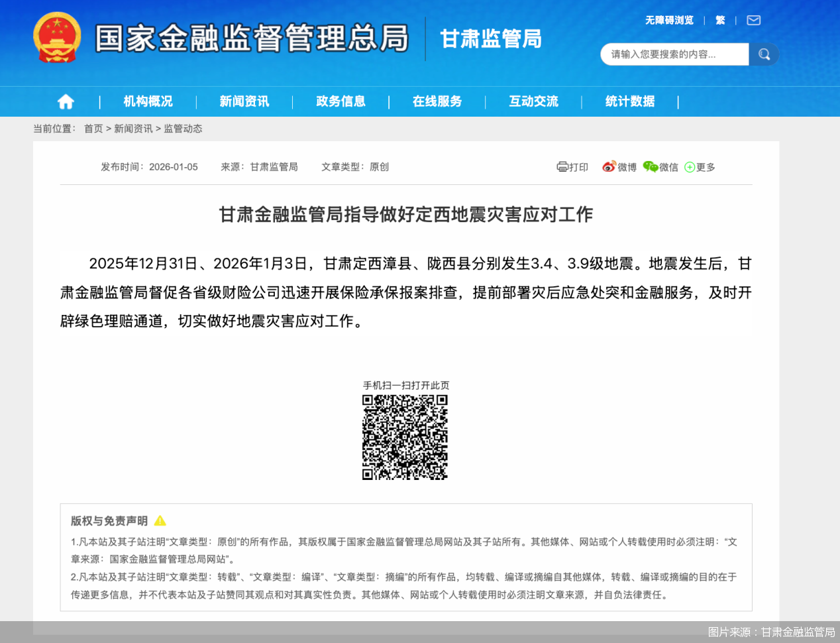Open more sharing options via 更多 icon
This screenshot has height=643, width=840.
coord(689,167)
